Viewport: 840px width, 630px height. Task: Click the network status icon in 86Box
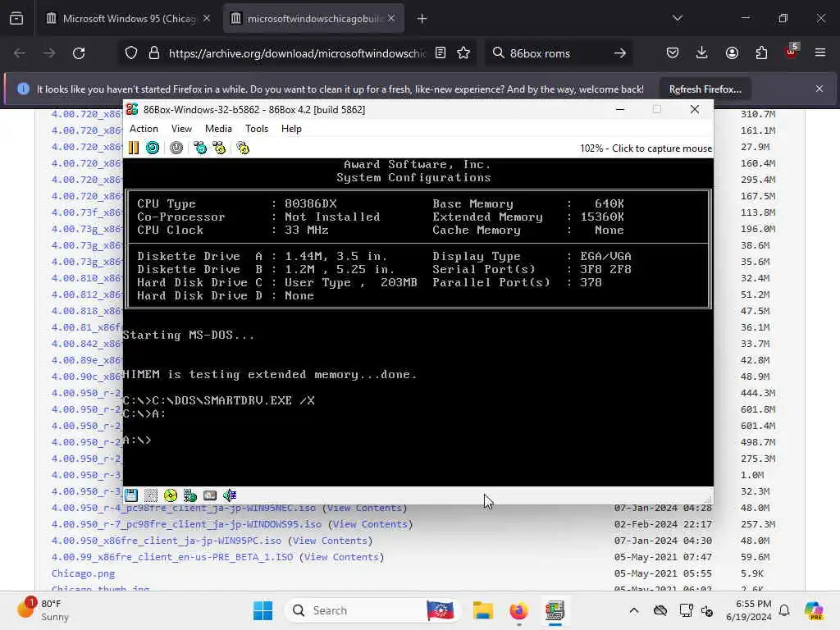[x=190, y=495]
